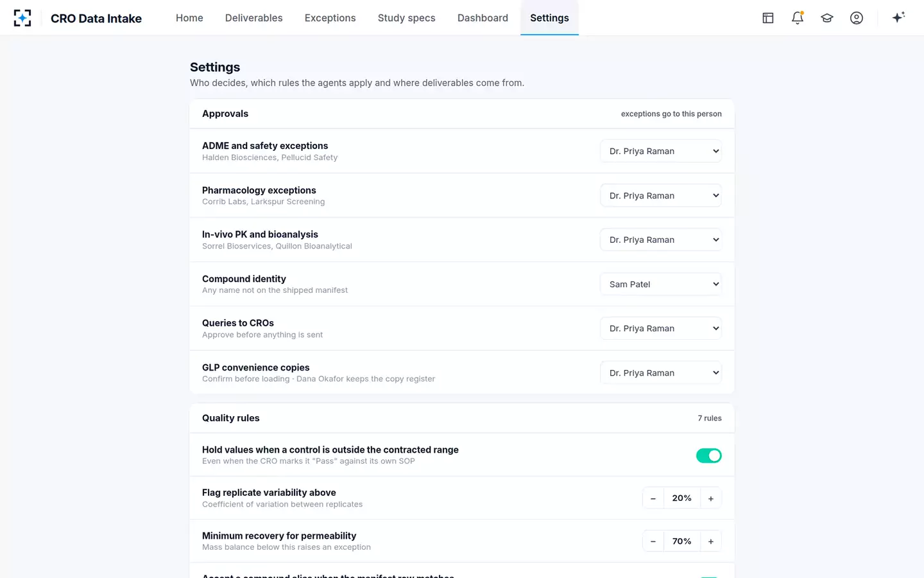Change Compound identity approver from Sam Patel

661,284
